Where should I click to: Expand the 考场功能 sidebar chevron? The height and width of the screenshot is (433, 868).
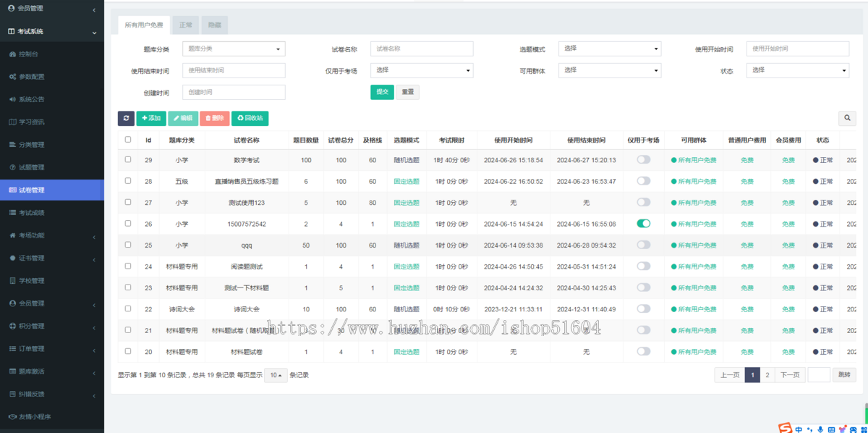click(95, 236)
